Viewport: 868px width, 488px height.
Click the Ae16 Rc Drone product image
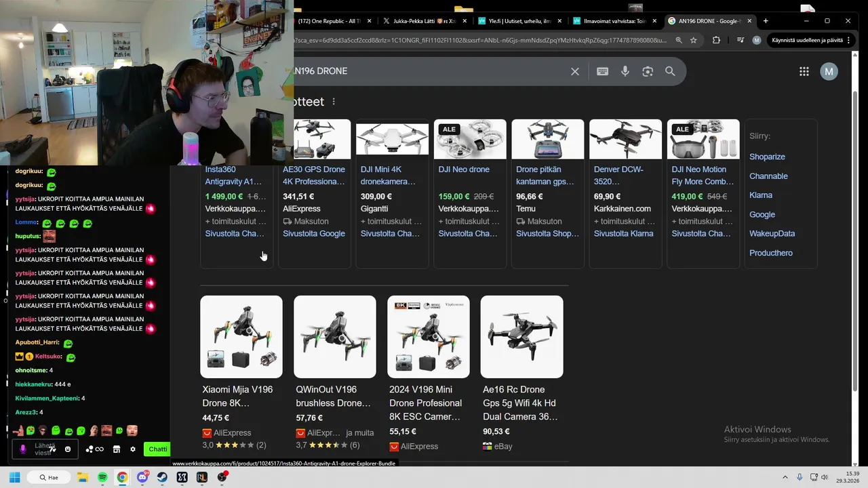click(521, 336)
